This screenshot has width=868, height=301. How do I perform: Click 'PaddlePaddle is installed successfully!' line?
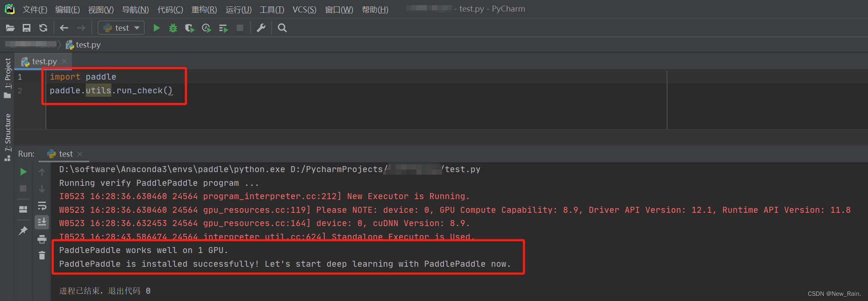click(285, 264)
